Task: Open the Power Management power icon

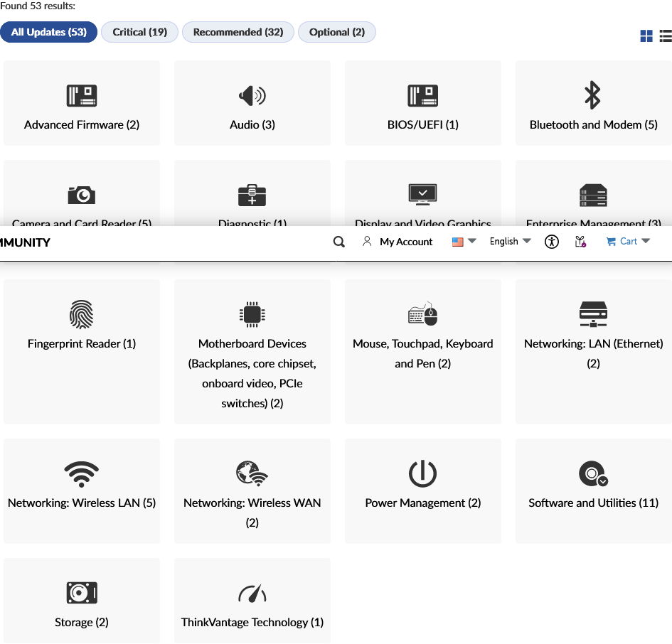Action: pos(422,473)
